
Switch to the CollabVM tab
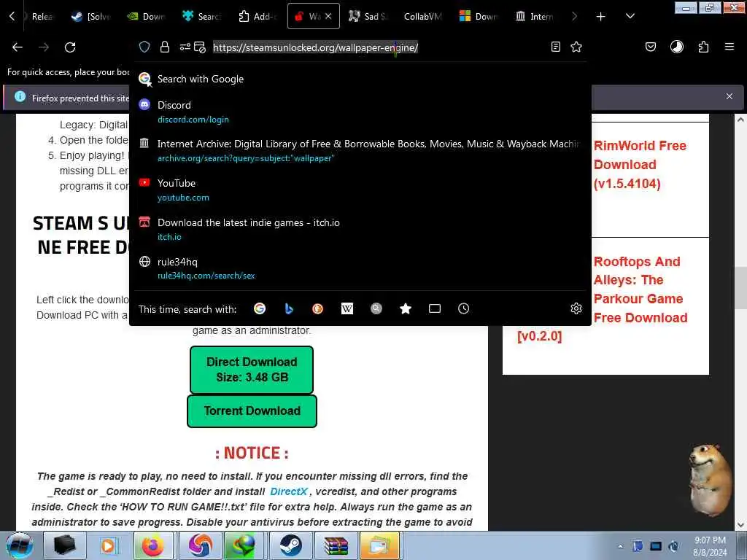click(x=422, y=17)
